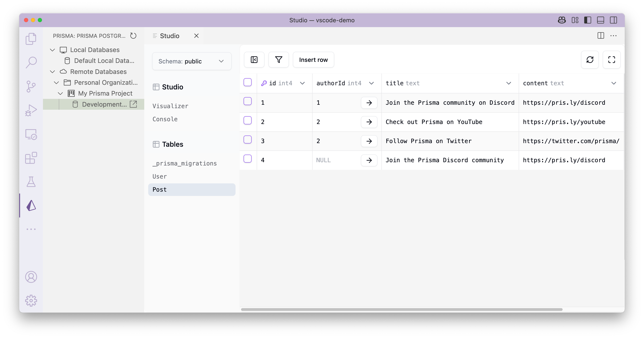Check the select-all rows checkbox in header

(x=248, y=82)
